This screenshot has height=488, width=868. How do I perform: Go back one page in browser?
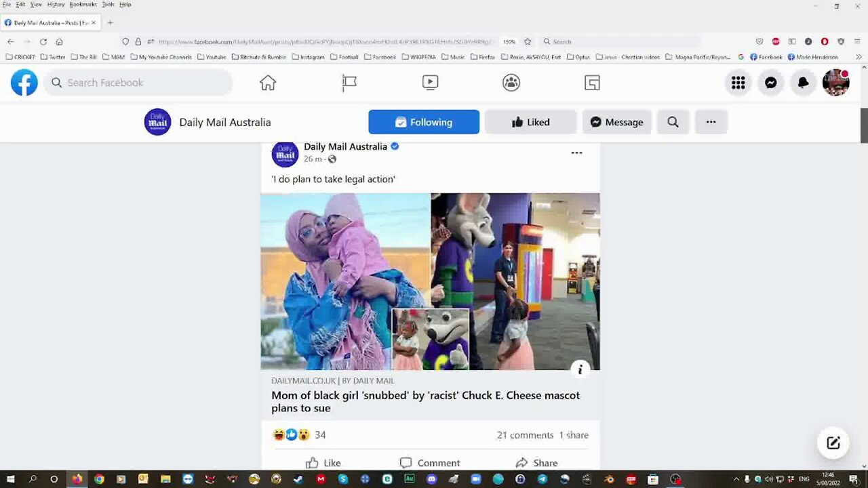tap(10, 41)
